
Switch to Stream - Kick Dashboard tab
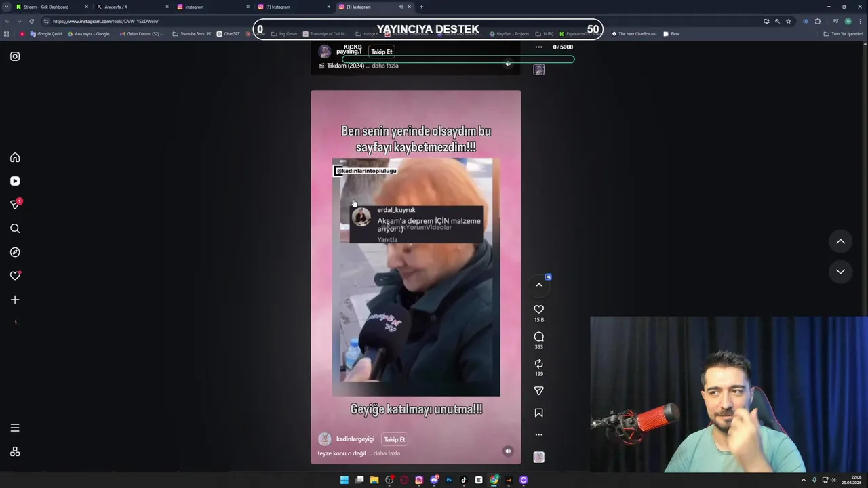[x=52, y=7]
